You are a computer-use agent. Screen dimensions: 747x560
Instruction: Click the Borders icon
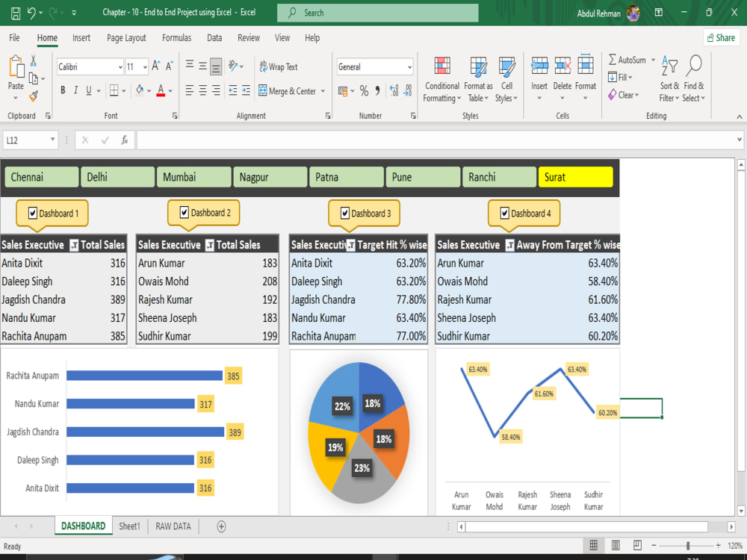coord(114,90)
